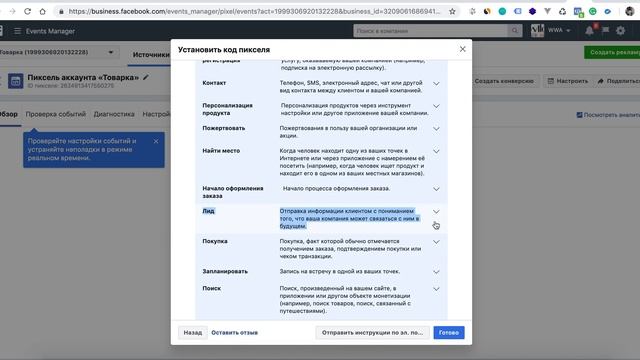
Task: Open the WWA account dropdown
Action: click(559, 30)
